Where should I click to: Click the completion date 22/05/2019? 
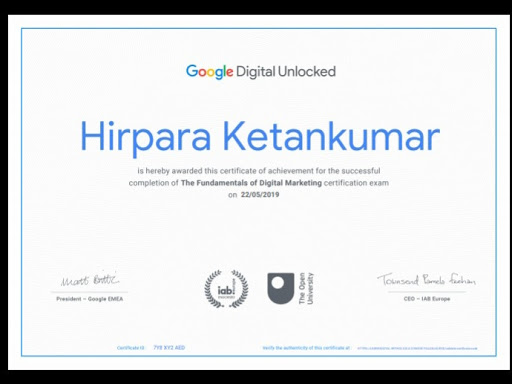point(260,195)
